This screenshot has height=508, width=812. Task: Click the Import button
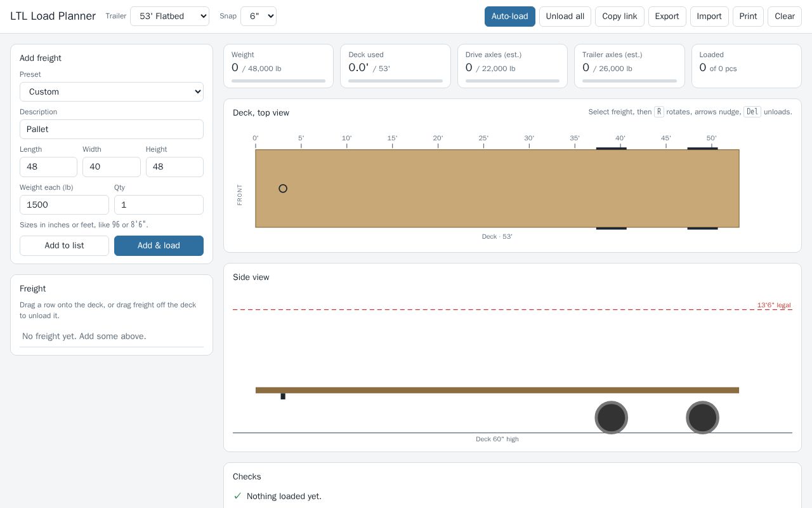pos(709,17)
